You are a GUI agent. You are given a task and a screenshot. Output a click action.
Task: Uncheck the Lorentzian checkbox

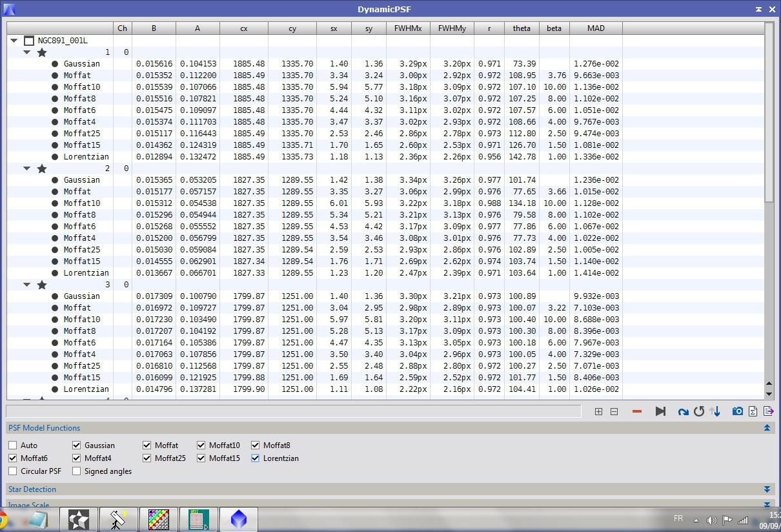tap(255, 458)
